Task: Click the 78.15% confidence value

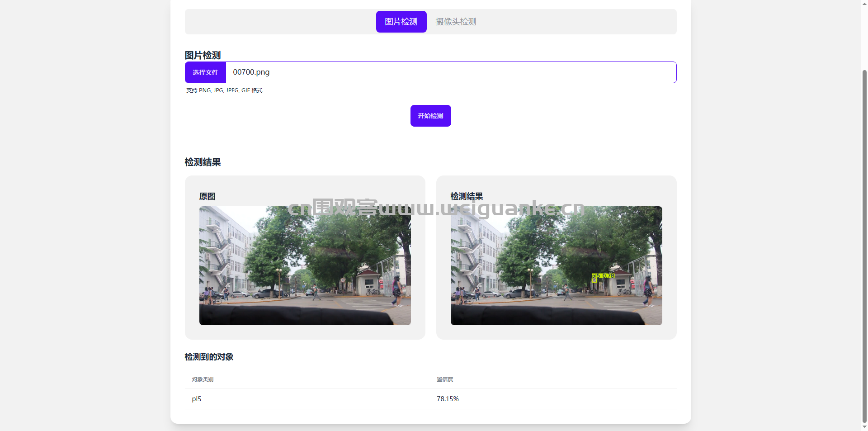Action: [448, 399]
